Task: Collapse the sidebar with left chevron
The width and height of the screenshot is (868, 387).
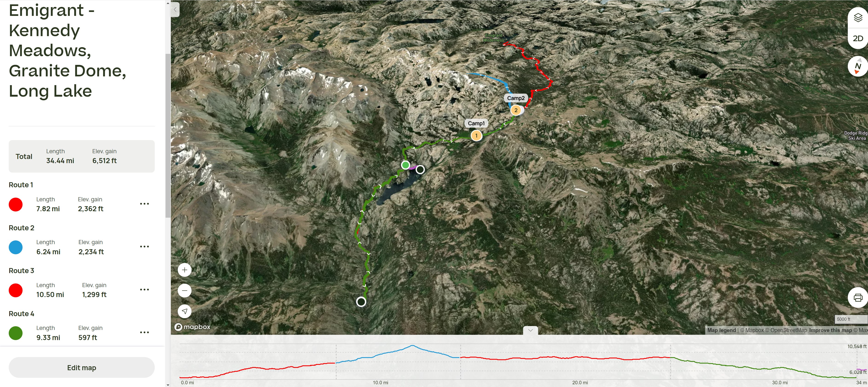Action: click(x=175, y=9)
